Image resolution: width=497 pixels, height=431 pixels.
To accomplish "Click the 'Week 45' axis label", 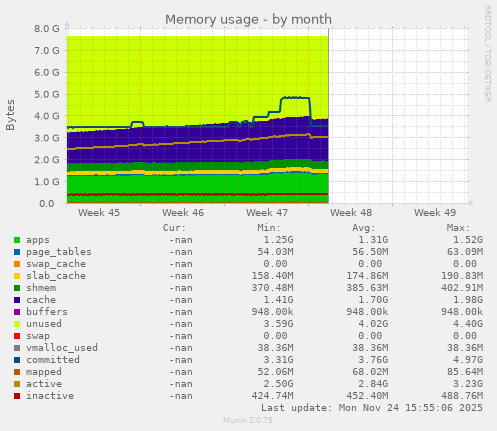I will tap(99, 213).
